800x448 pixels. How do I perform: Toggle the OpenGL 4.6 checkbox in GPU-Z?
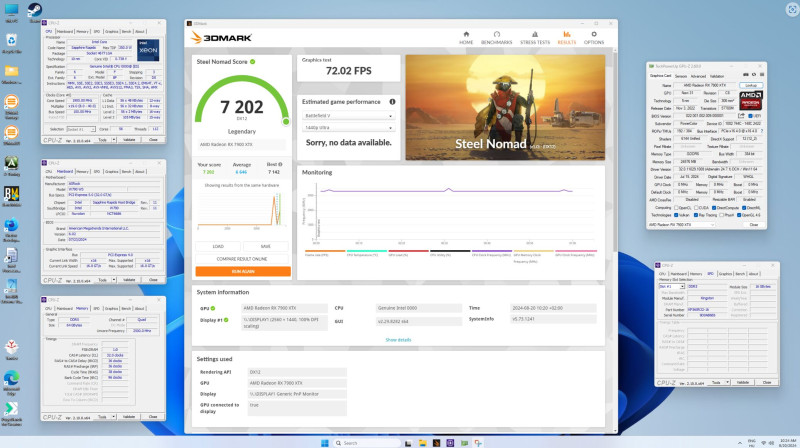click(x=739, y=215)
